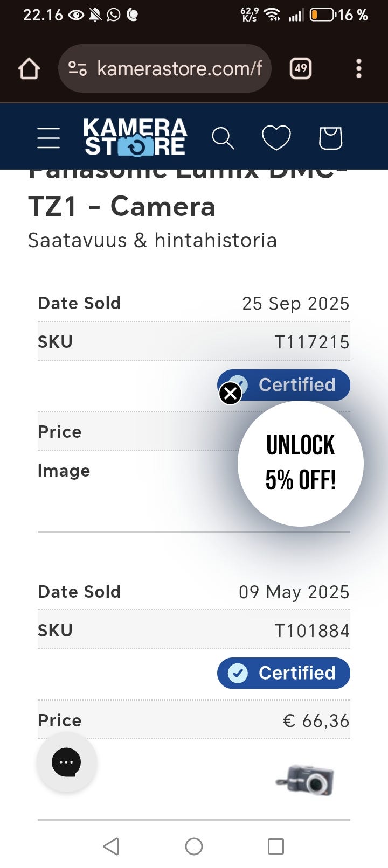Open browser three-dot overflow menu
Screen dimensions: 388x868
pyautogui.click(x=359, y=69)
